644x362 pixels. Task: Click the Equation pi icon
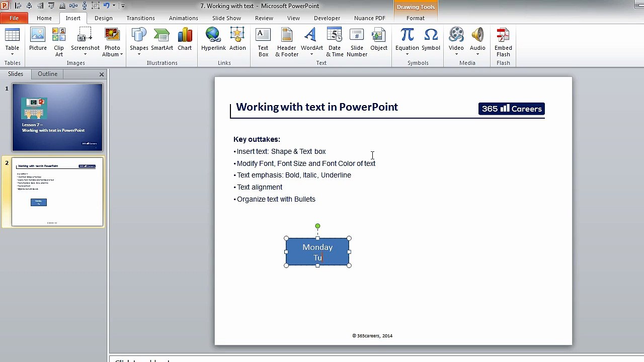point(407,35)
